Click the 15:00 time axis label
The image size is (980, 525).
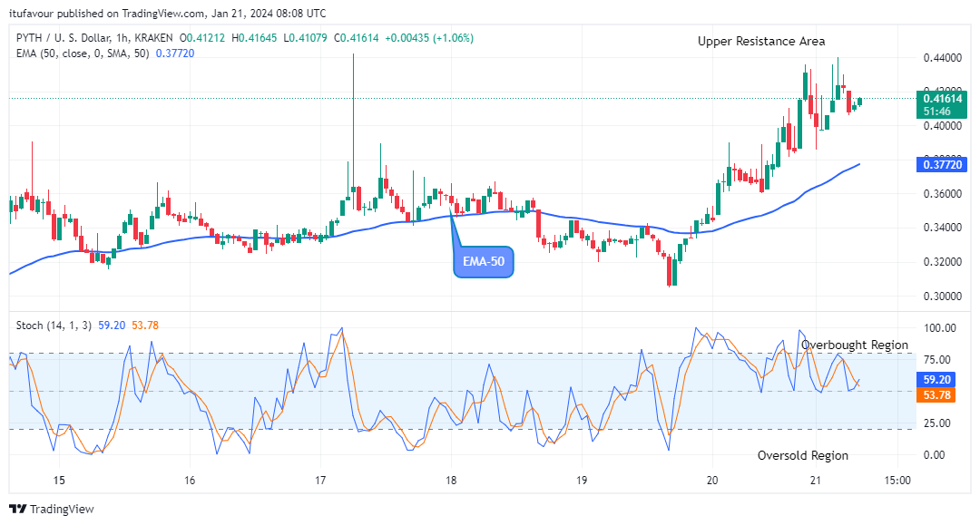(897, 481)
